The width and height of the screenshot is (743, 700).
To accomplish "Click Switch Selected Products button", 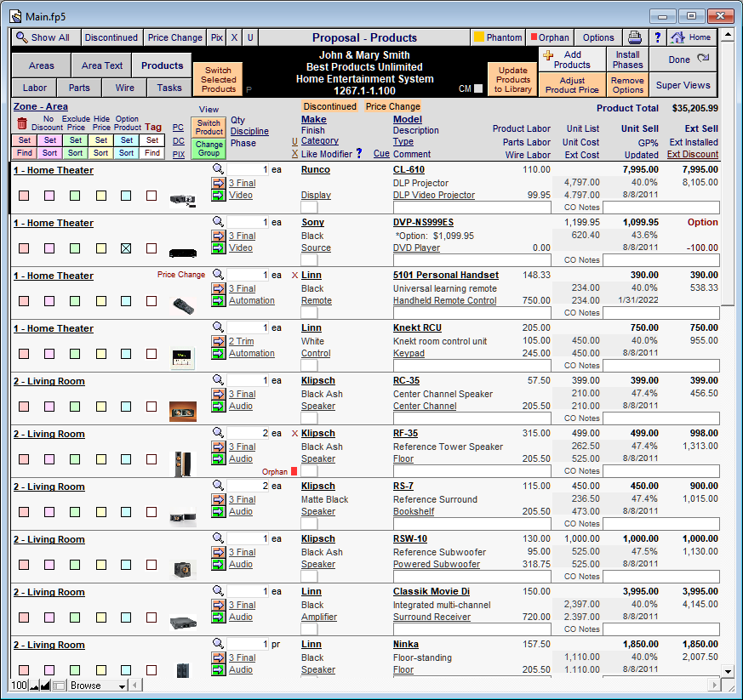I will tap(218, 79).
